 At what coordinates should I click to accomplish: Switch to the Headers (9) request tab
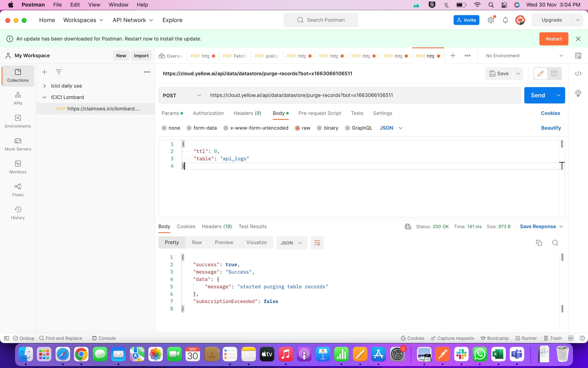[247, 113]
